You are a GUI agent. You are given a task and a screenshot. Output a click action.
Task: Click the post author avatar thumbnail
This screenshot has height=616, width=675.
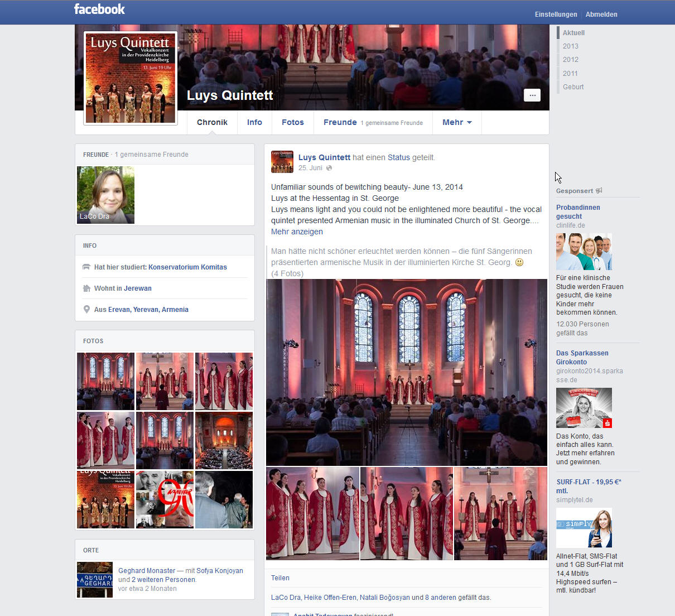tap(282, 162)
